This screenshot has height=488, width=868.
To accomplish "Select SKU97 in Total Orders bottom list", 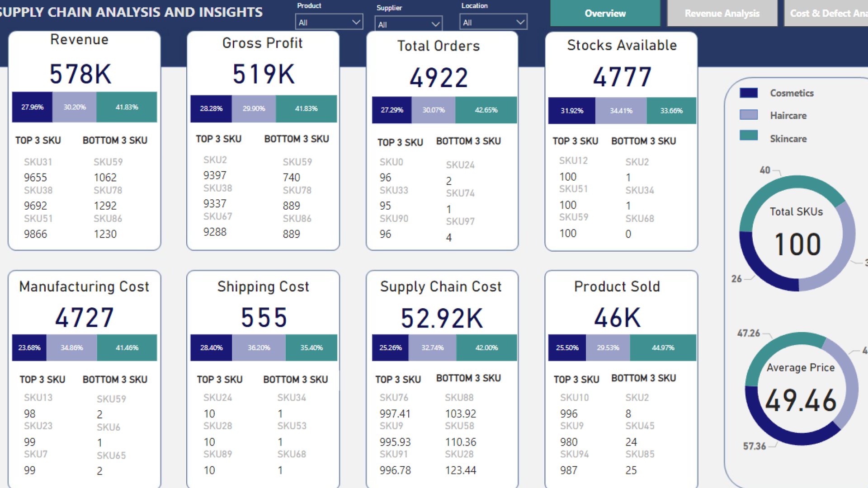I will point(460,221).
